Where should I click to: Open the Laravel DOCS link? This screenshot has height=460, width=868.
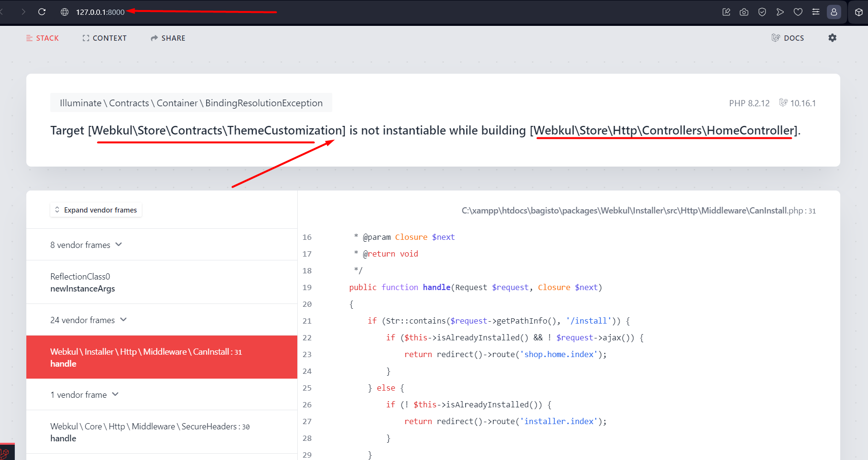tap(788, 38)
